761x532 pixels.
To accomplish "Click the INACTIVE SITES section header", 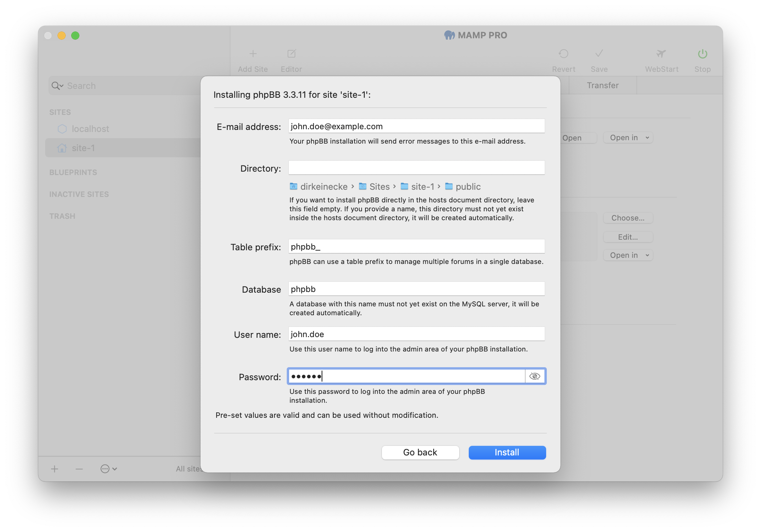I will pyautogui.click(x=79, y=194).
